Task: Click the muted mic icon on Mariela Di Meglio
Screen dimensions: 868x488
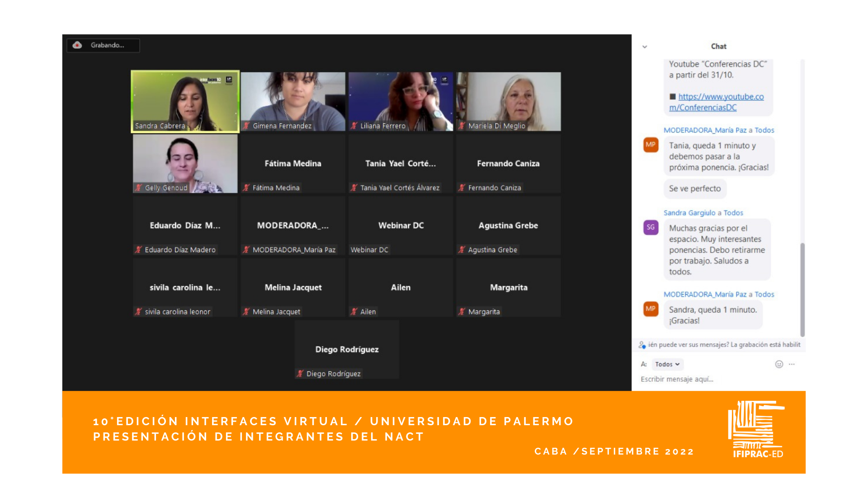Action: click(462, 126)
